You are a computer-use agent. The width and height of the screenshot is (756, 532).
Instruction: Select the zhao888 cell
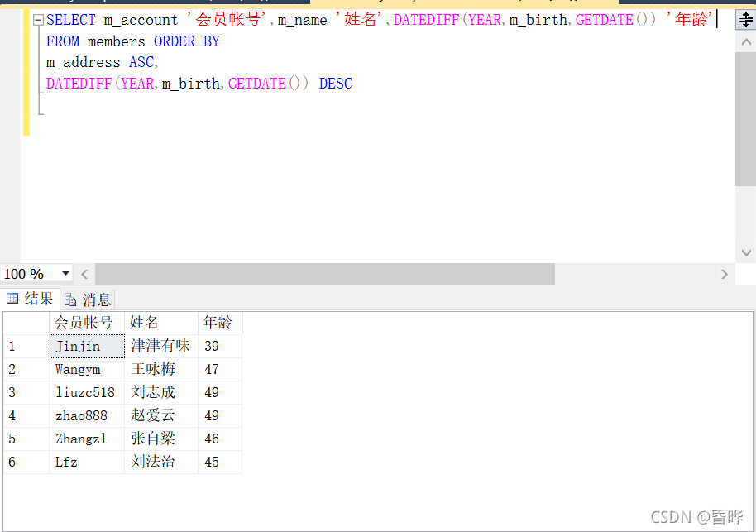point(87,415)
